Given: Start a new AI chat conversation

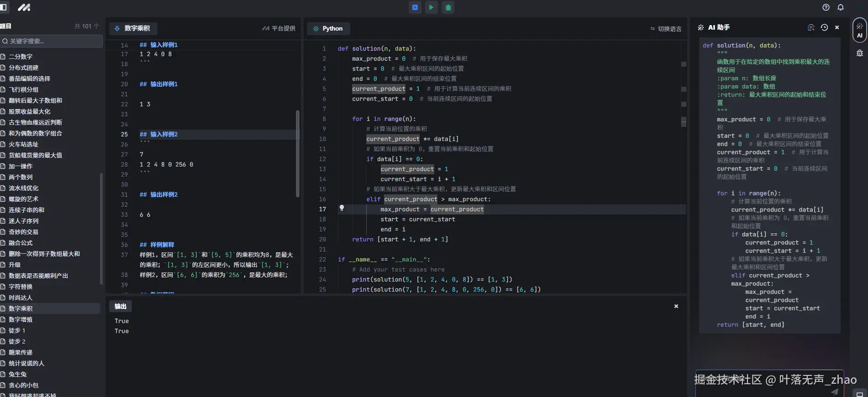Looking at the screenshot, I should click(x=811, y=27).
